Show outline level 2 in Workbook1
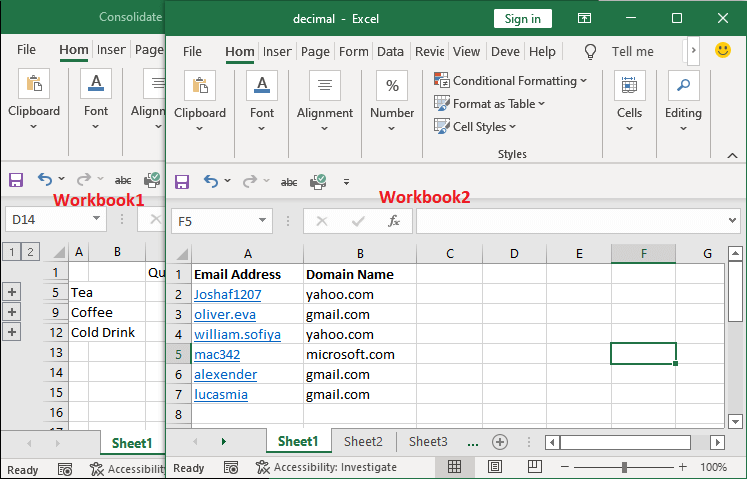The image size is (747, 479). point(30,252)
